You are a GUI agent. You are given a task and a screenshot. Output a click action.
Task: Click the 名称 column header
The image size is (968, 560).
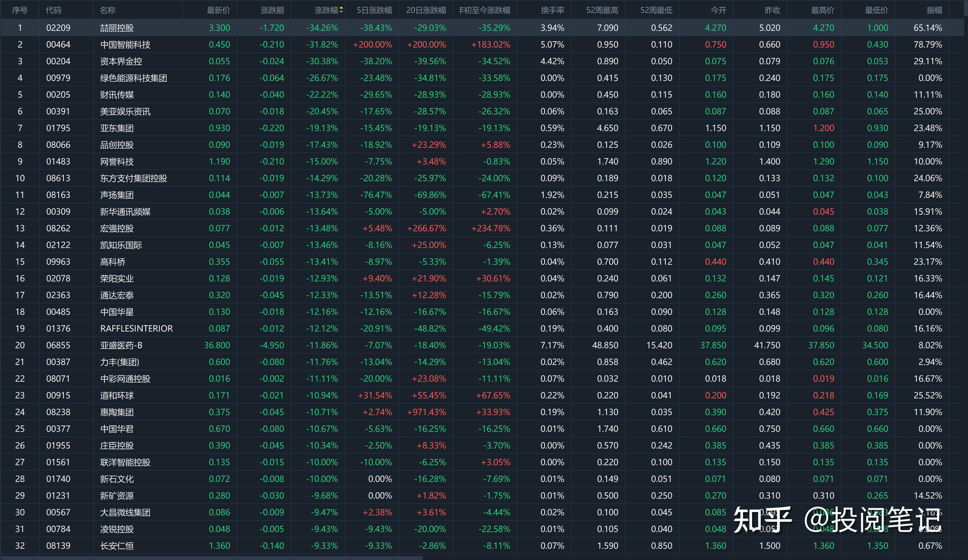[x=108, y=10]
